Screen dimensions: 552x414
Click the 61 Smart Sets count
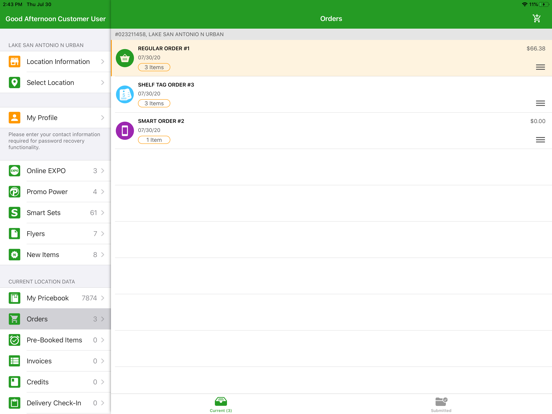(x=93, y=213)
